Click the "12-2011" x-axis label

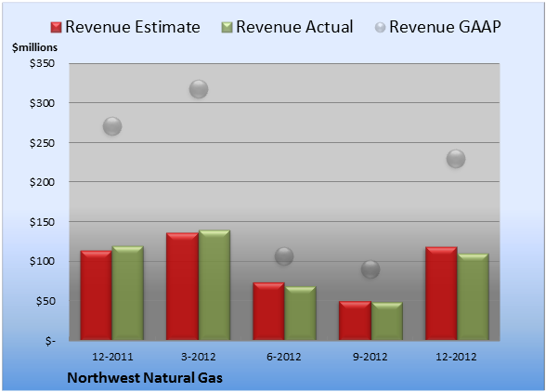click(112, 357)
